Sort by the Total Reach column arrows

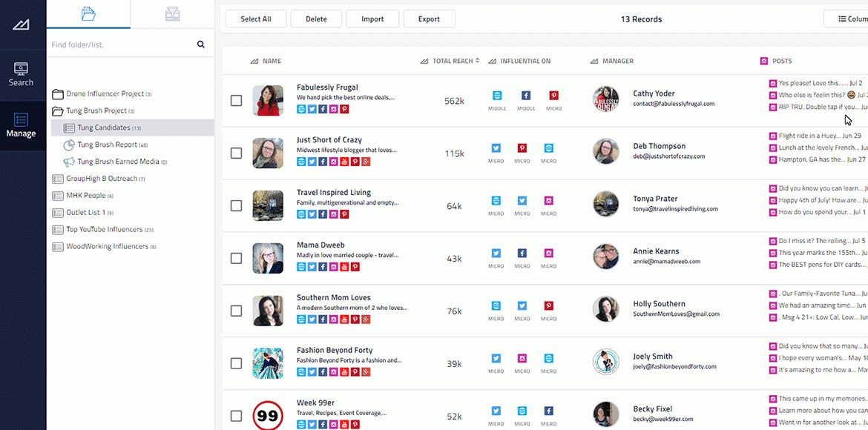478,61
